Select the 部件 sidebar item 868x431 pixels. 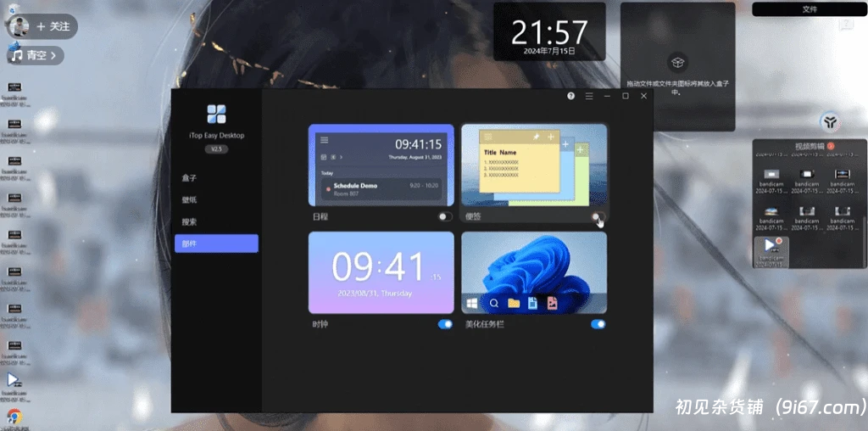point(216,243)
